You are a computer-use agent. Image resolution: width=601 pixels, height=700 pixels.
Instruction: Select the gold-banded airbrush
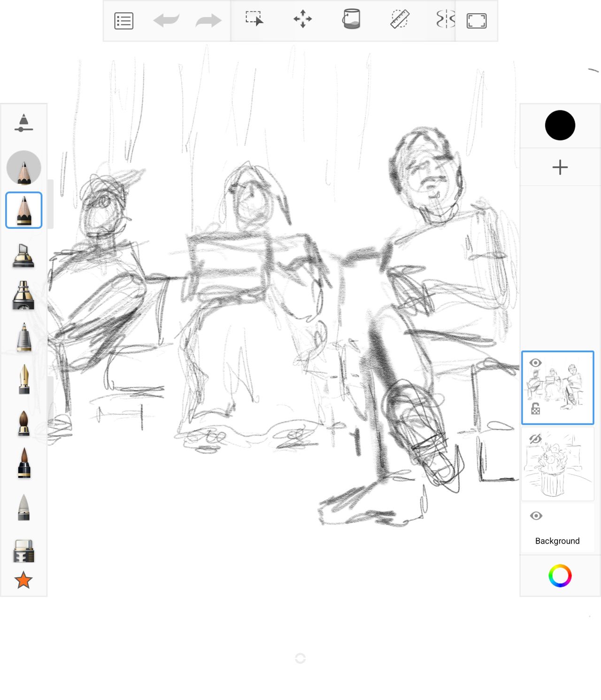pyautogui.click(x=23, y=296)
